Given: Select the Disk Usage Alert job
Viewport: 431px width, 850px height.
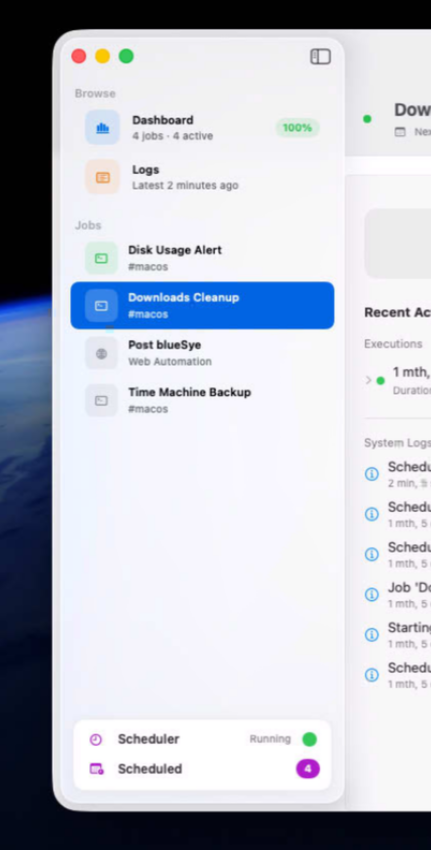Looking at the screenshot, I should pyautogui.click(x=202, y=258).
